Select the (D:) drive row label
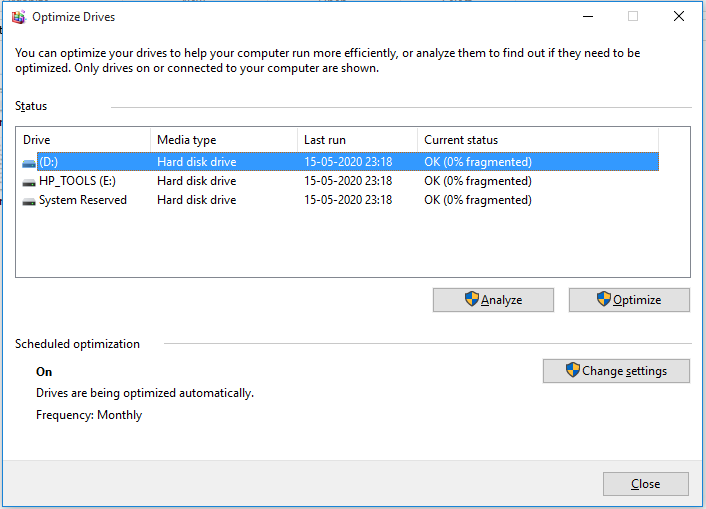The height and width of the screenshot is (509, 706). coord(49,162)
